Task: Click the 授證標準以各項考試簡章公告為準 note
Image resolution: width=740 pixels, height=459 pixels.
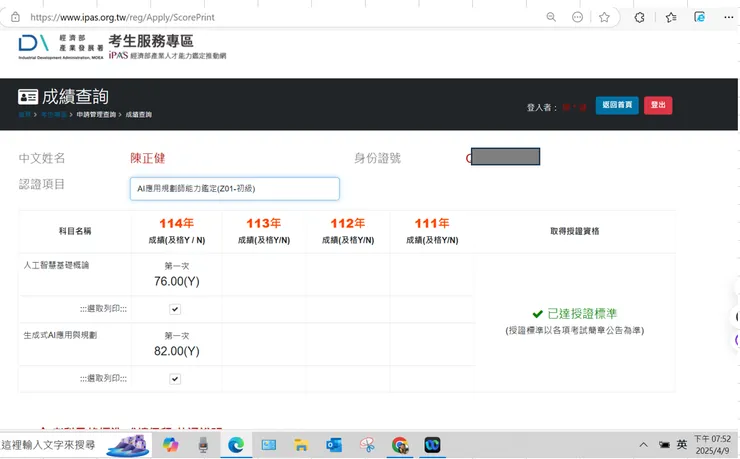Action: (x=575, y=330)
